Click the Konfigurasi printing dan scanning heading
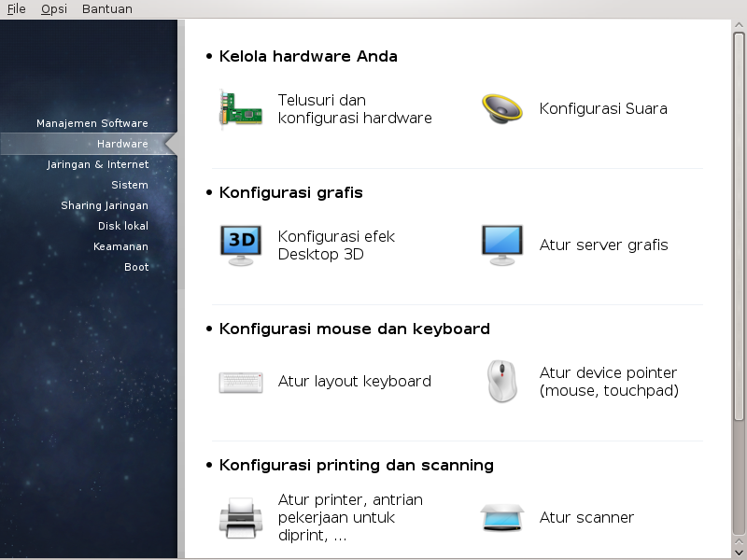Viewport: 747px width, 560px height. [x=357, y=465]
